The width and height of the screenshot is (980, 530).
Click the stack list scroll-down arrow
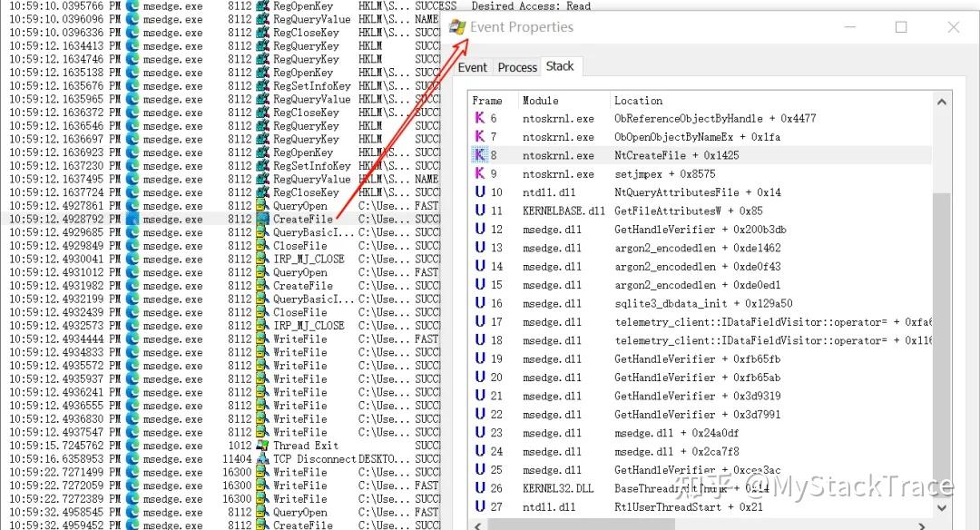click(x=942, y=507)
